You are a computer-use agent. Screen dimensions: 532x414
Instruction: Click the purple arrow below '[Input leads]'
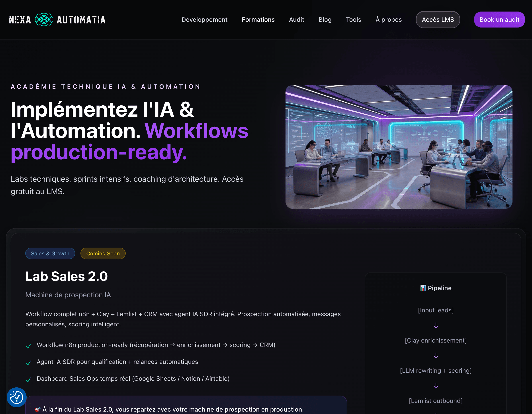tap(436, 325)
